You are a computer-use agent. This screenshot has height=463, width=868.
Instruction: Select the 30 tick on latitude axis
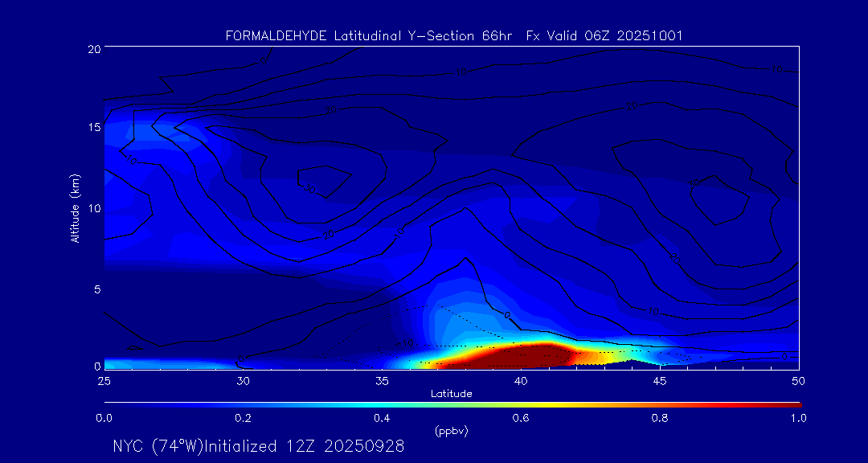243,380
